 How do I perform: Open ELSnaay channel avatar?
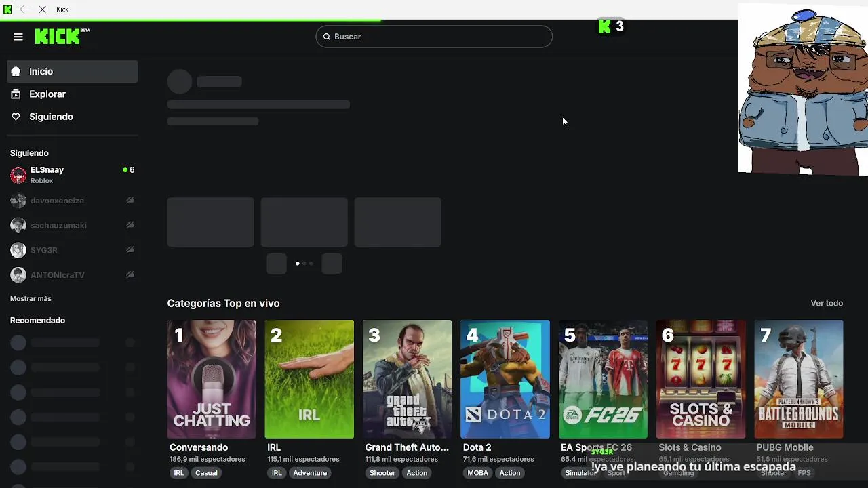point(18,175)
